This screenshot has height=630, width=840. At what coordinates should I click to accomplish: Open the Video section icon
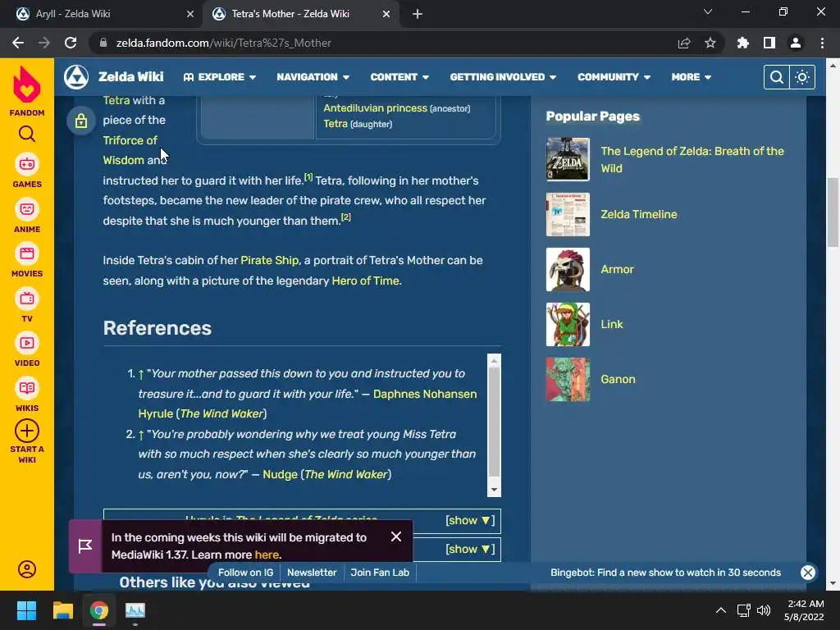[x=27, y=343]
